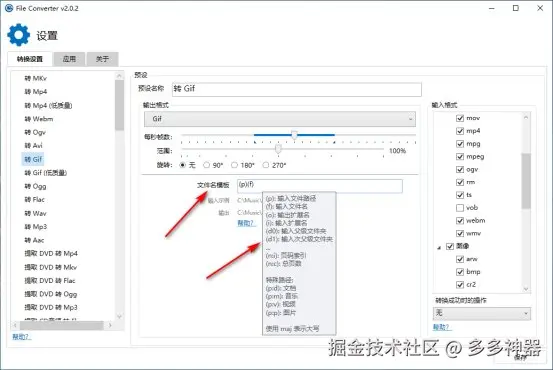Viewport: 553px width, 370px height.
Task: Uncheck the mp4 input format
Action: click(x=460, y=131)
